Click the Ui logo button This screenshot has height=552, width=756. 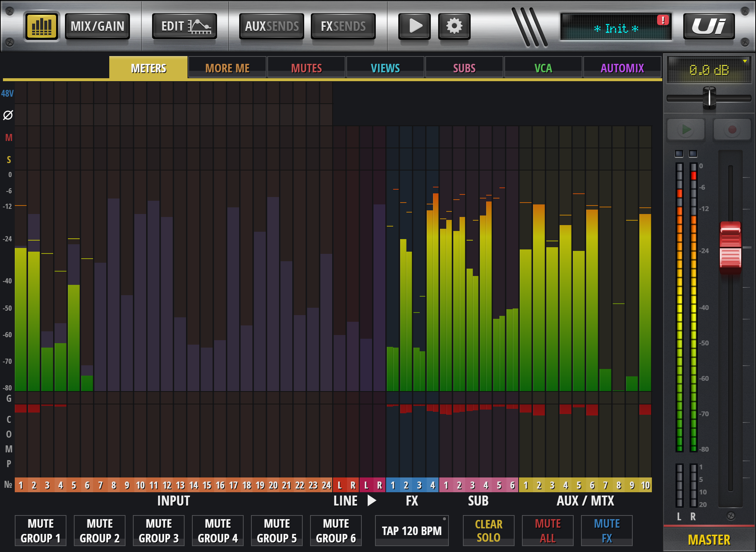click(709, 26)
